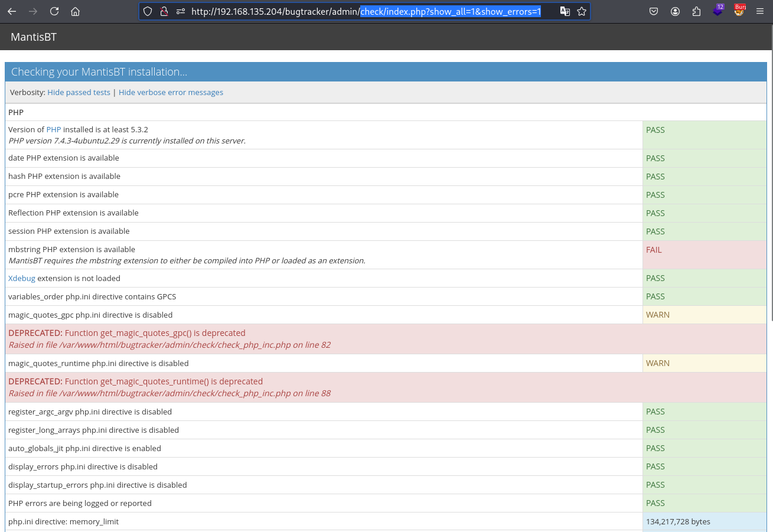773x532 pixels.
Task: Click 'register_long_arrays php.ini directive is disabled' text
Action: [93, 430]
